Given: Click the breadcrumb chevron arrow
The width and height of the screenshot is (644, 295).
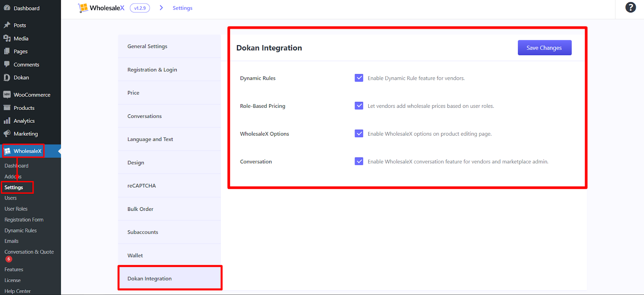Looking at the screenshot, I should coord(161,8).
